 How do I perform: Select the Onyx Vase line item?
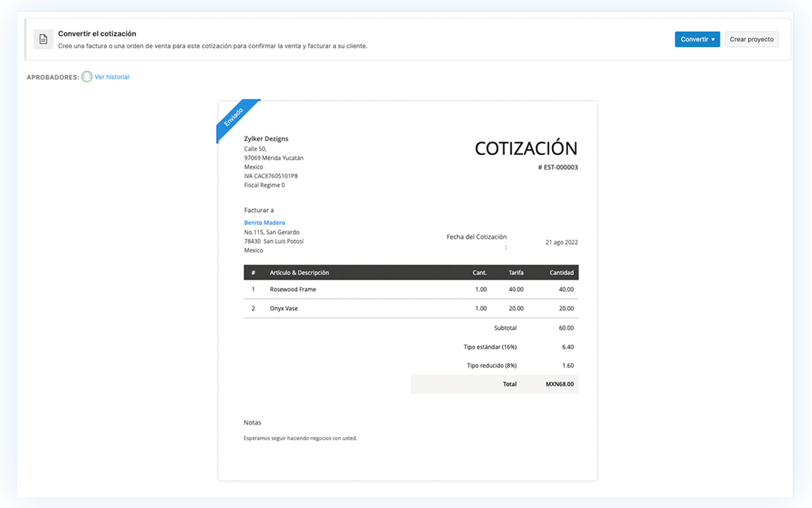click(x=284, y=308)
